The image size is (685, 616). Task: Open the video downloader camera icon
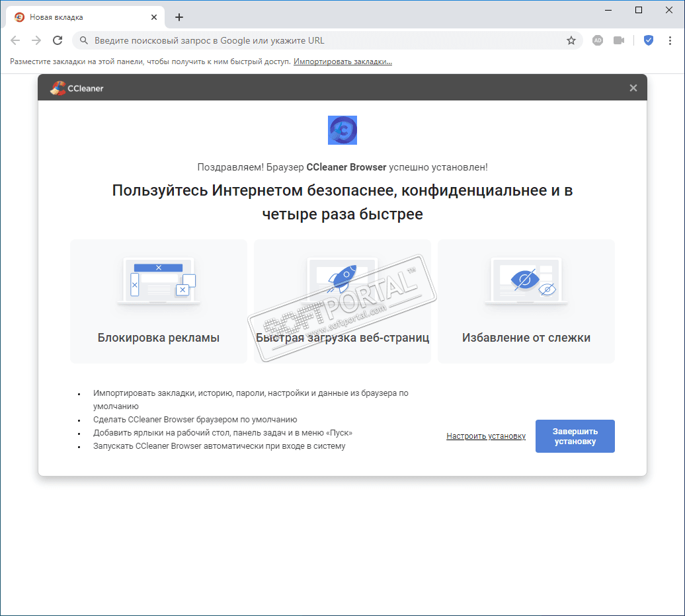619,40
